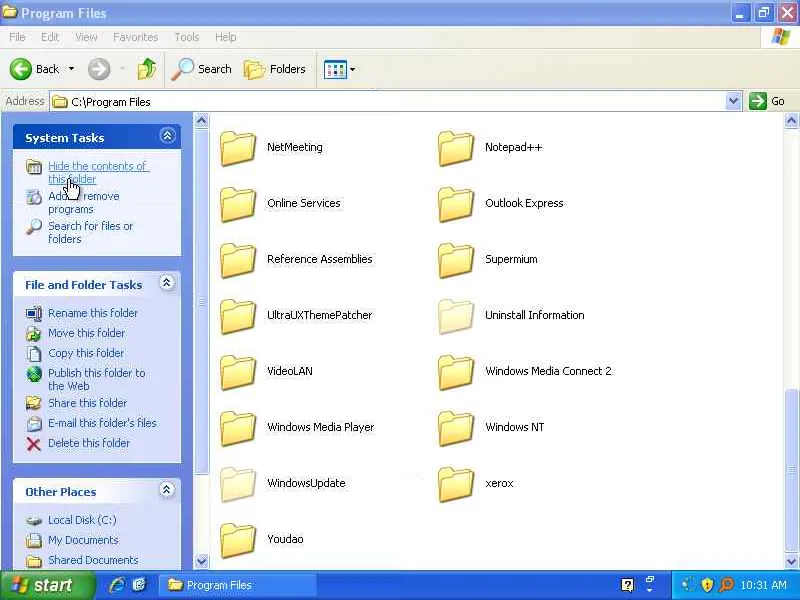Click the security shield tray icon
Viewport: 800px width, 600px height.
click(x=707, y=585)
